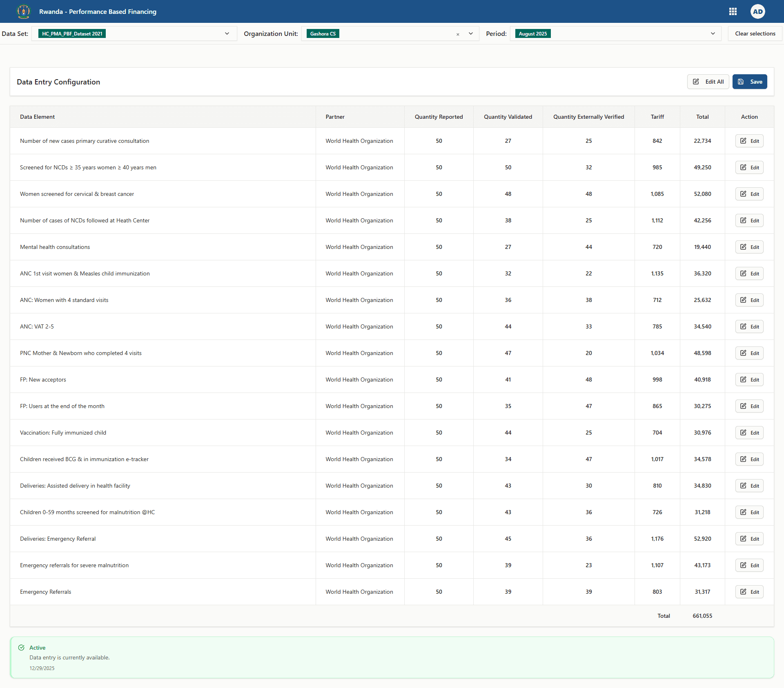Edit the ANC: VAT 2-5 row

749,326
